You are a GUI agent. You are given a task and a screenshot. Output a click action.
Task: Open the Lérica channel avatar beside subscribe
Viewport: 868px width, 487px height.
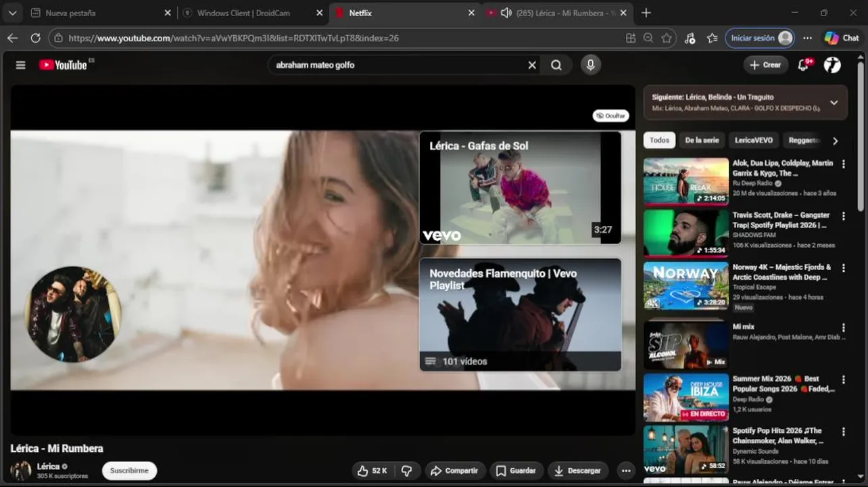pos(21,471)
